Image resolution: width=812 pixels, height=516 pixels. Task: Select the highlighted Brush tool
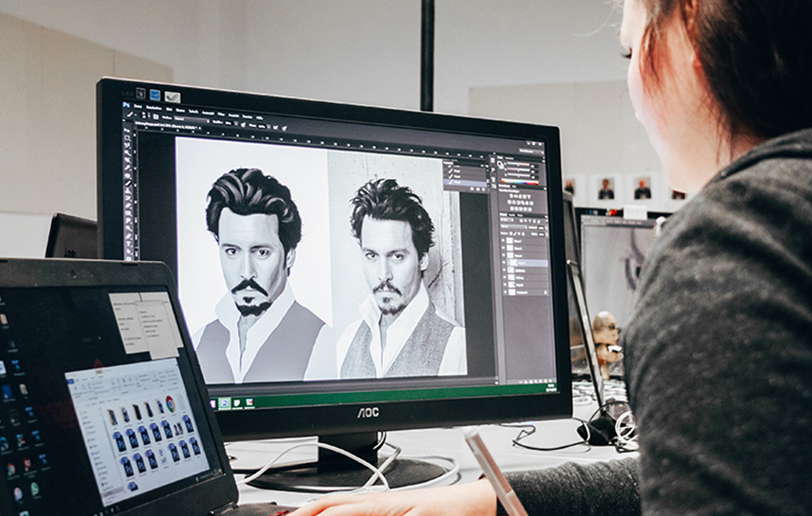click(x=127, y=183)
